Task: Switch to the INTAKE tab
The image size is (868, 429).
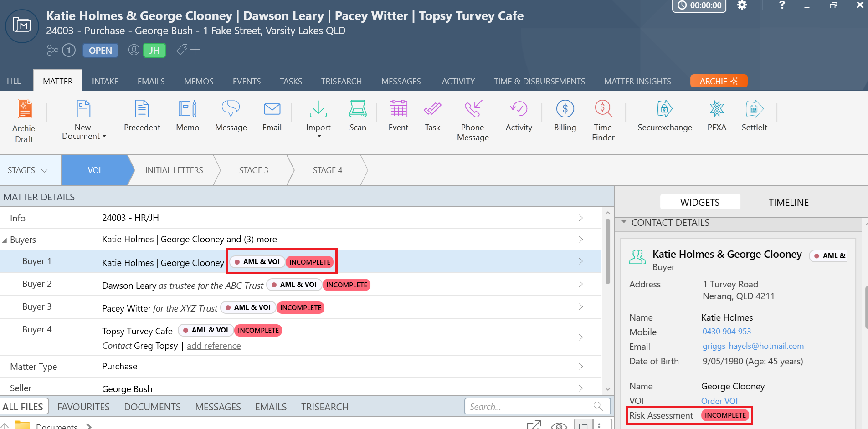Action: (105, 81)
